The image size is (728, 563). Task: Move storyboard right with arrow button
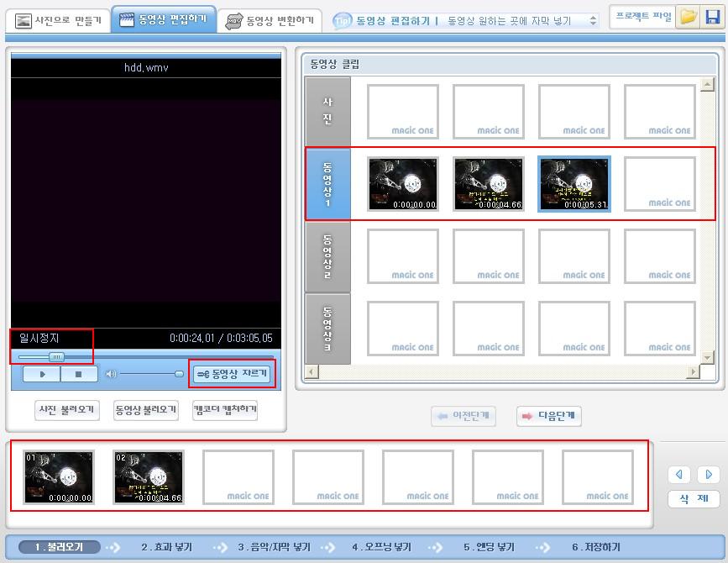click(709, 474)
